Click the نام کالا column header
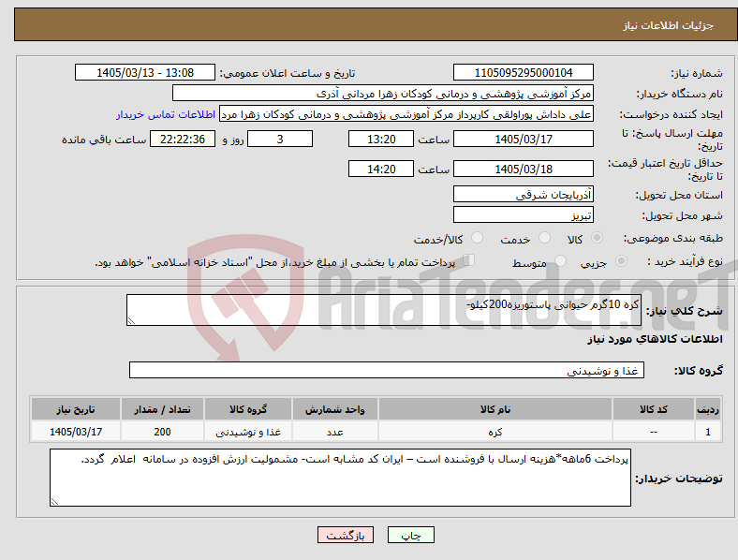738x560 pixels. [495, 409]
